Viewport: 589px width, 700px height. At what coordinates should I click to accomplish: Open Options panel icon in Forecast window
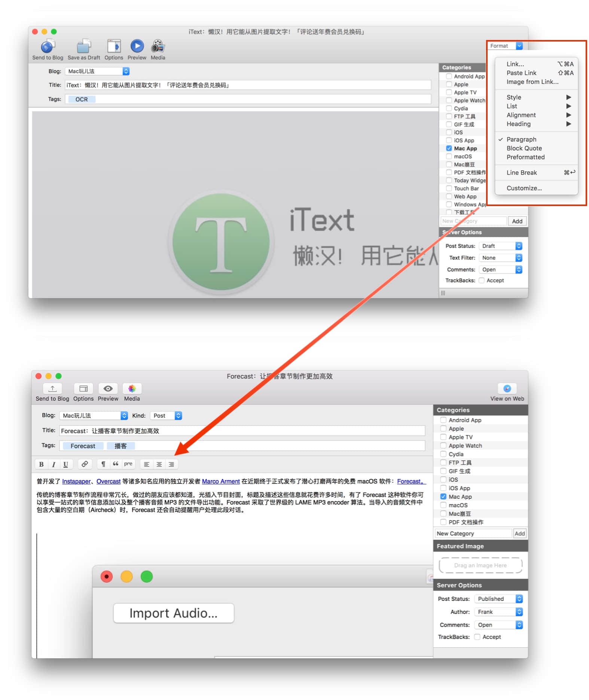click(x=83, y=389)
